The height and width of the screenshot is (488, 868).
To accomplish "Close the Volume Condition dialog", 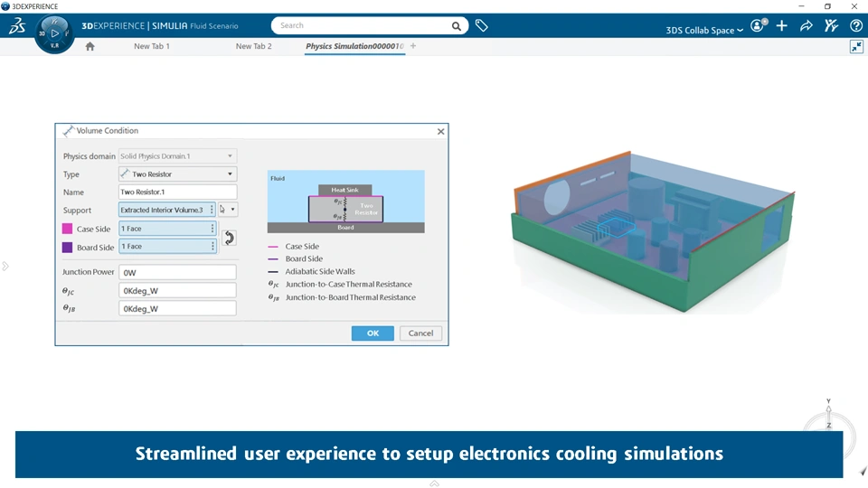I will pyautogui.click(x=440, y=131).
